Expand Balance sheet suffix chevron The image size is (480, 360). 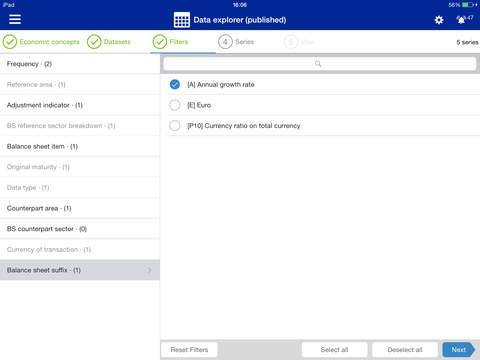(150, 270)
